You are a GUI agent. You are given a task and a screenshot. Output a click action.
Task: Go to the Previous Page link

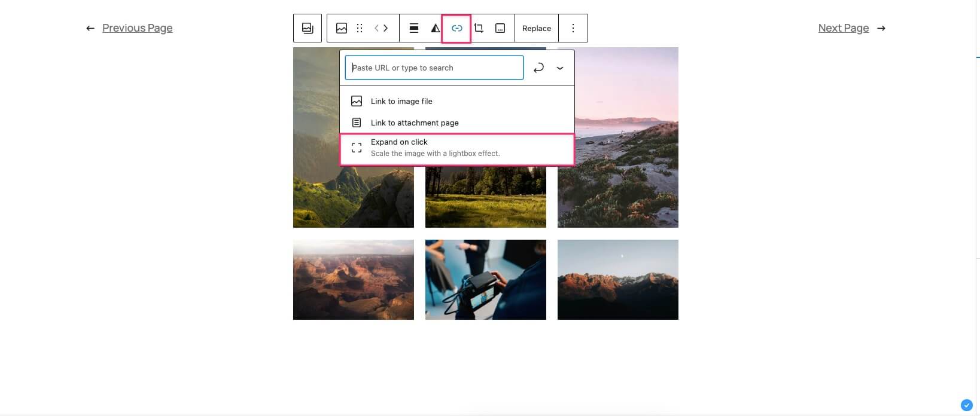pyautogui.click(x=137, y=28)
